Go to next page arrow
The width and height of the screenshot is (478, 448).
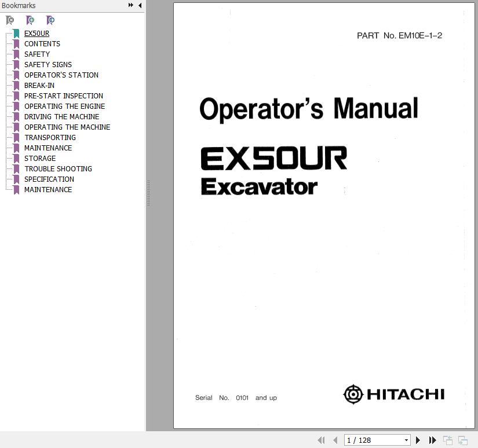click(418, 440)
